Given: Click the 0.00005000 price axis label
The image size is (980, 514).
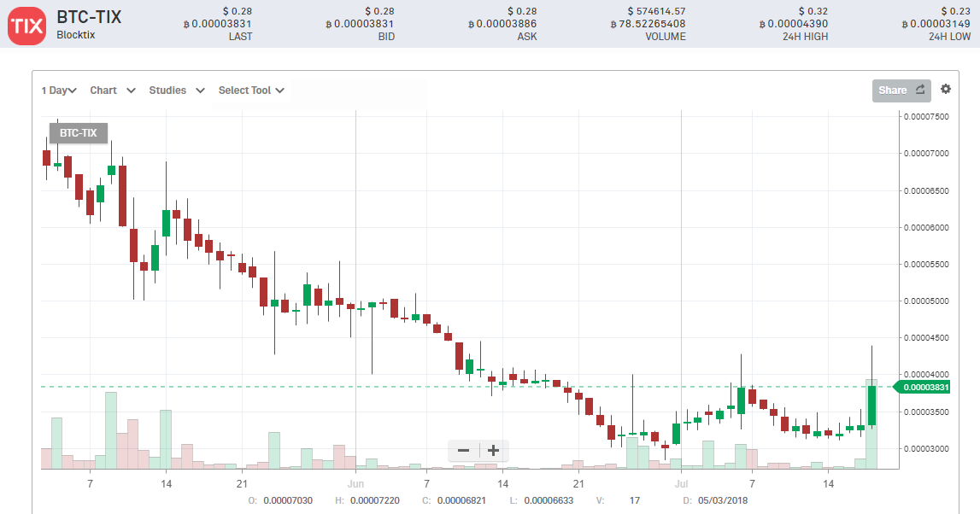Looking at the screenshot, I should click(x=926, y=301).
